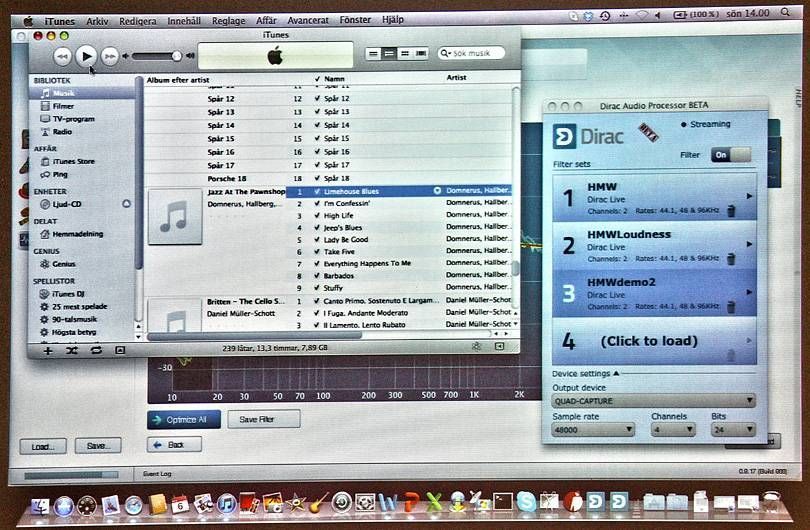Click the iTunes Store sidebar icon
The image size is (810, 530).
click(x=44, y=161)
